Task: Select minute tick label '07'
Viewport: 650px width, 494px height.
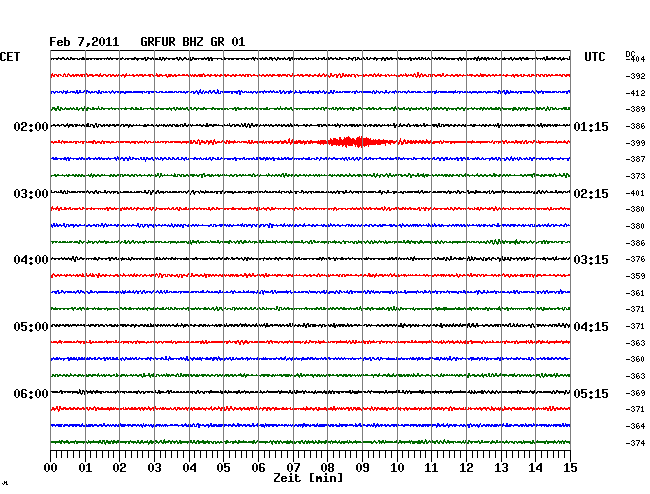Action: tap(293, 467)
